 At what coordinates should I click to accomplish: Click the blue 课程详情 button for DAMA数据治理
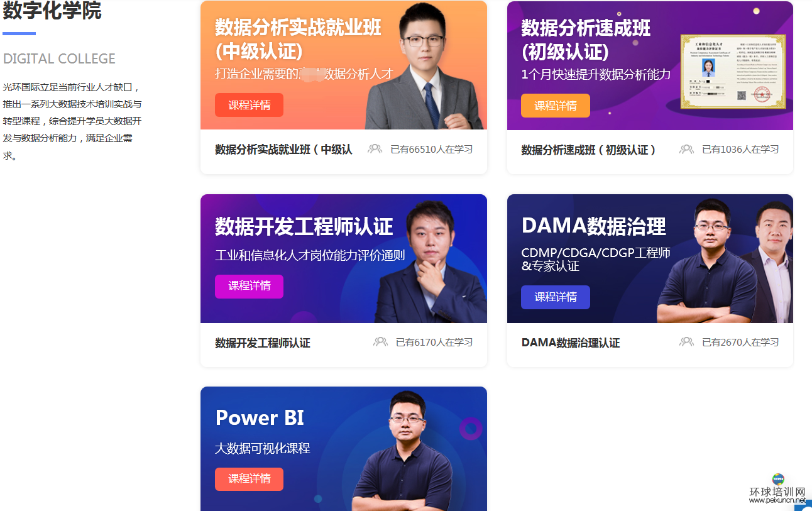tap(556, 297)
